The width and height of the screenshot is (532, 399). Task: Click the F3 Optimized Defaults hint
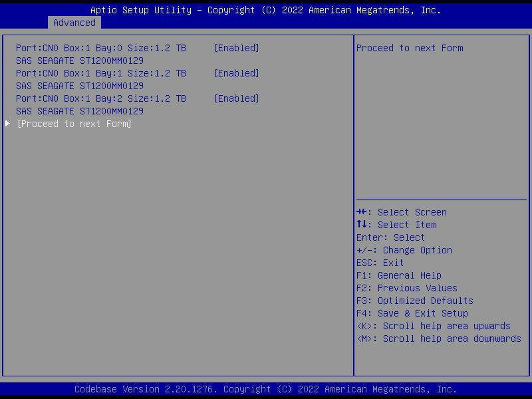tap(414, 301)
